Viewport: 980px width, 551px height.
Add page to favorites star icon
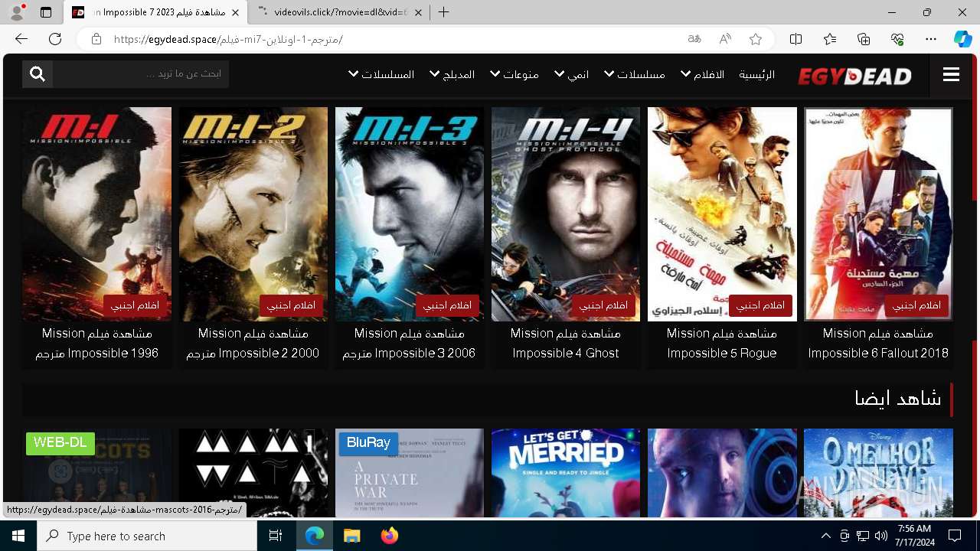[x=756, y=39]
